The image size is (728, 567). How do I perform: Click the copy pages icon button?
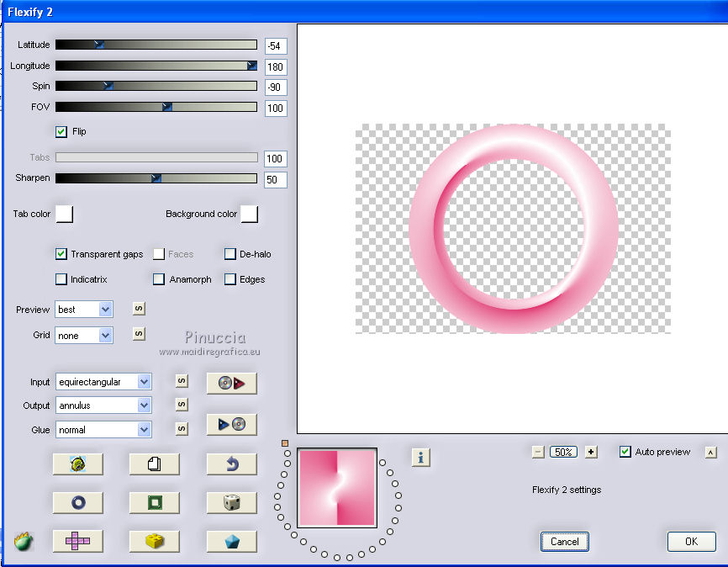coord(154,464)
